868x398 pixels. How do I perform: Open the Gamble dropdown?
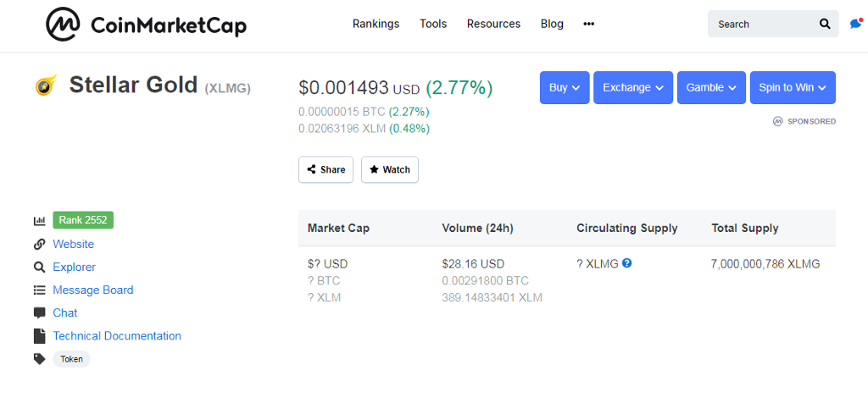click(x=710, y=87)
